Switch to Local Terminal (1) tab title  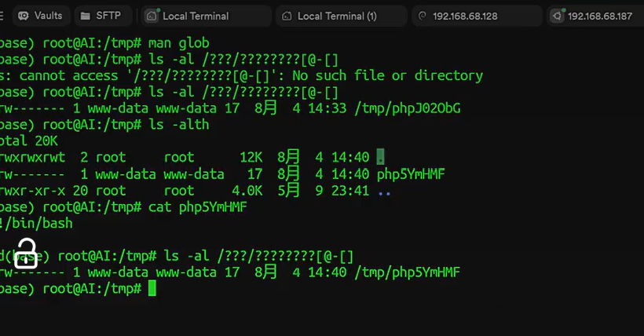(337, 16)
